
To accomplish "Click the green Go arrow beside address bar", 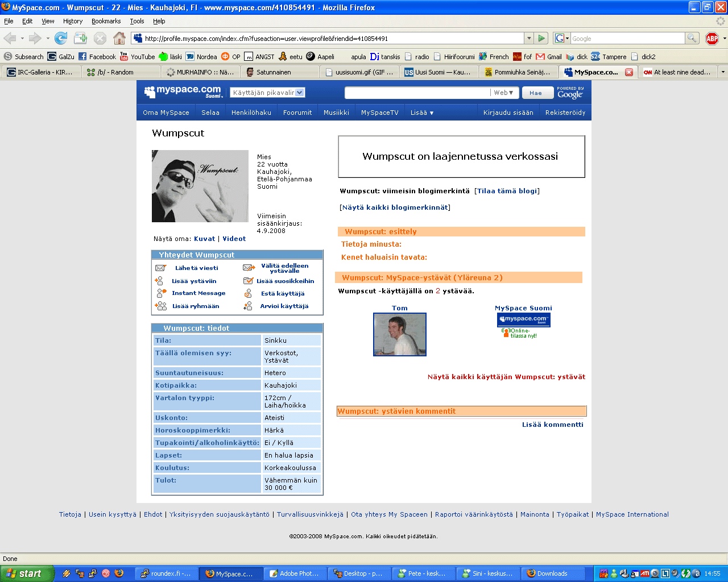I will tap(541, 38).
